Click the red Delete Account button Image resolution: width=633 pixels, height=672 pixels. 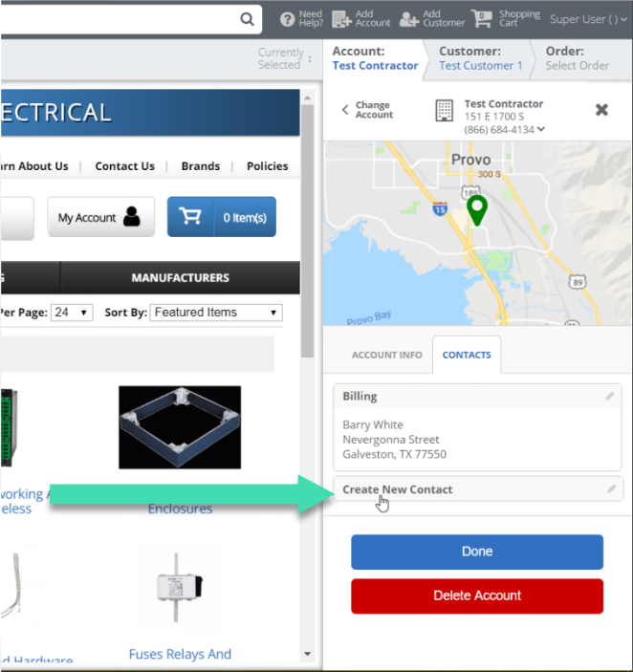tap(477, 596)
